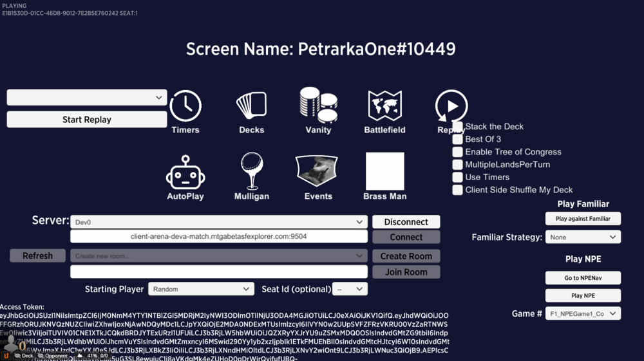
Task: Open the Brass Man white square
Action: (x=385, y=171)
